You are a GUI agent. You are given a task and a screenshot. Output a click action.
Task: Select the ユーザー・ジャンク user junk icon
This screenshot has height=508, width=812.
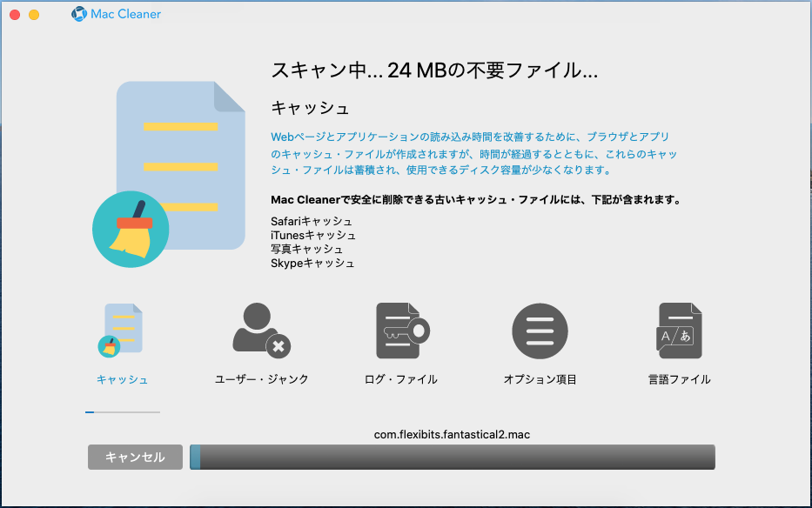[x=261, y=331]
